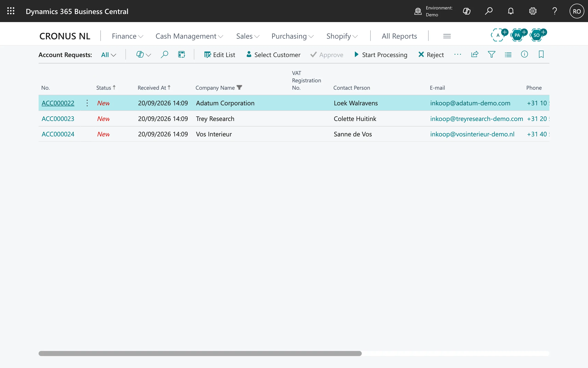Click email inkoop@vosinterieur-demo.nl
This screenshot has height=368, width=588.
click(472, 134)
